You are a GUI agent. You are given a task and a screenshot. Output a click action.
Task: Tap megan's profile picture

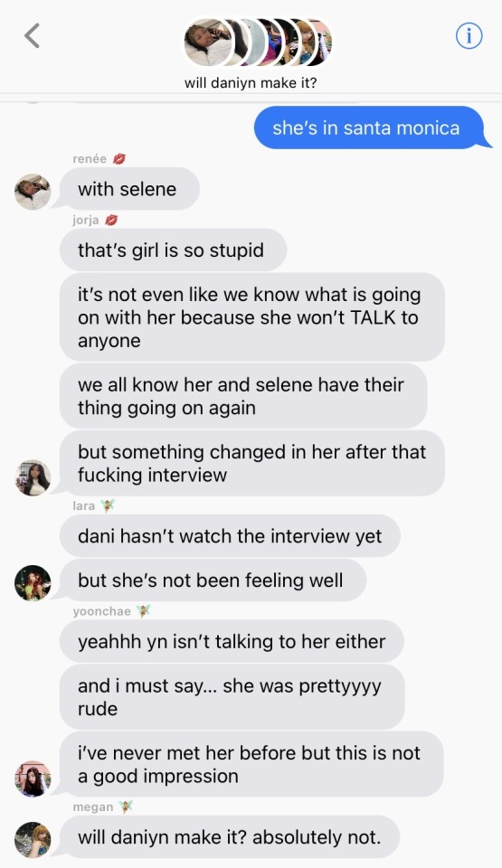(x=33, y=840)
